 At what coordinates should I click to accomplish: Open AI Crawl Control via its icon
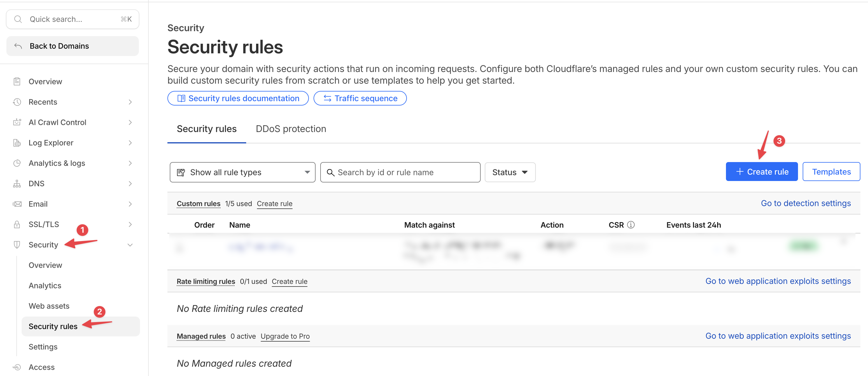pyautogui.click(x=17, y=122)
